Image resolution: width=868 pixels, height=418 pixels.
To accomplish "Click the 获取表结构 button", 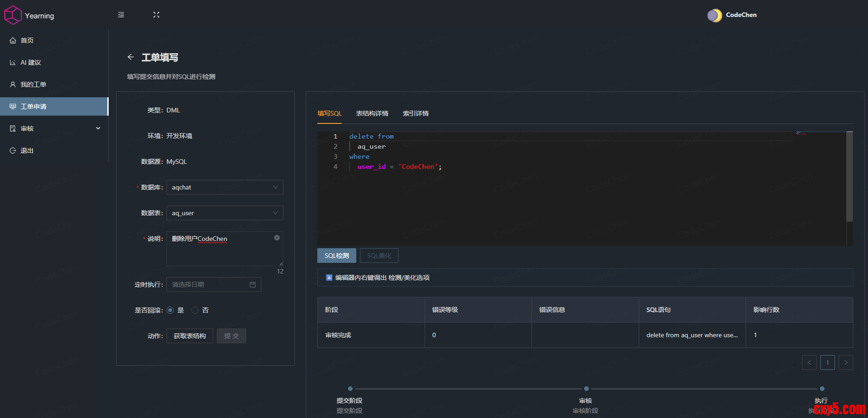I will pos(189,336).
